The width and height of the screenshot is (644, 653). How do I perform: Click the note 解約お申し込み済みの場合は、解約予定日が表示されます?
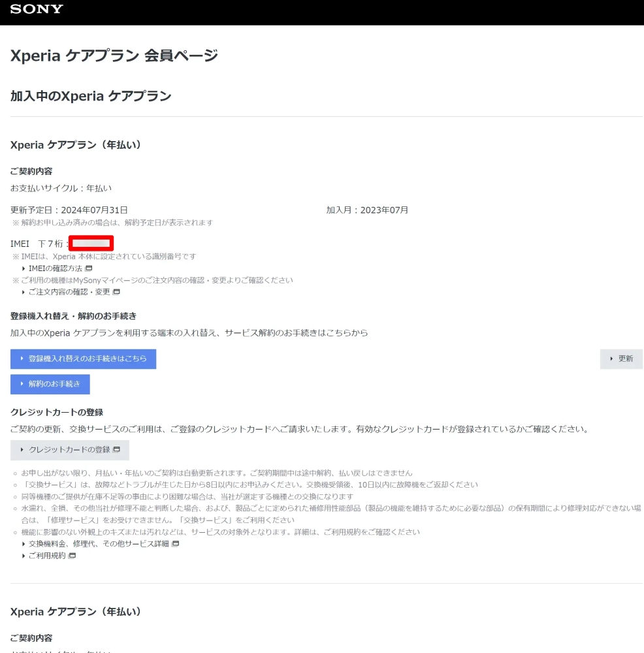113,223
